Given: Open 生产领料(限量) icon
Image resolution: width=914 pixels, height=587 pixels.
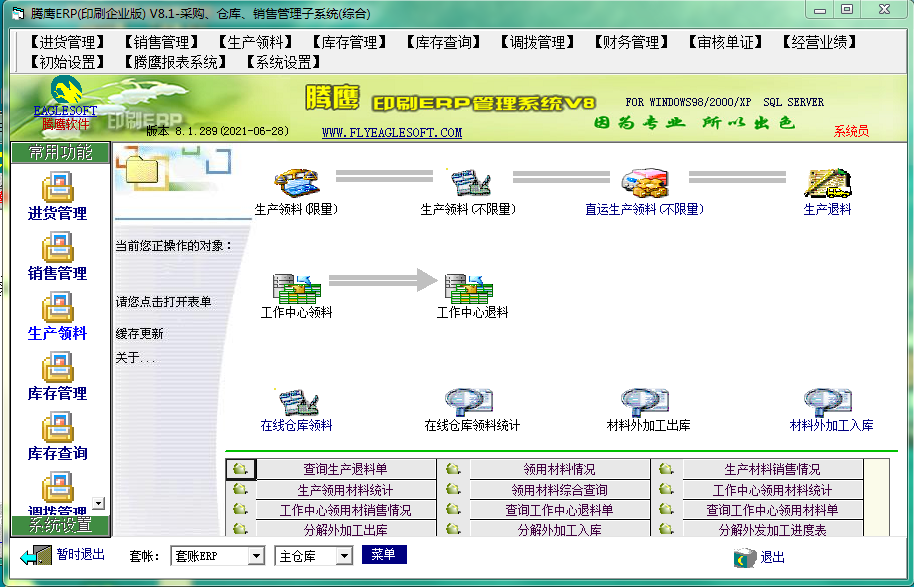Looking at the screenshot, I should (297, 182).
